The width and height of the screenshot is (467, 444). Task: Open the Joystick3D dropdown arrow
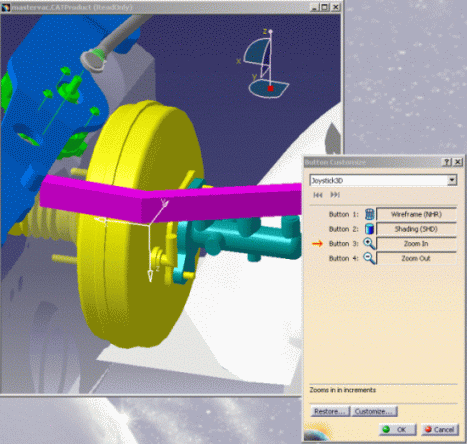[452, 180]
